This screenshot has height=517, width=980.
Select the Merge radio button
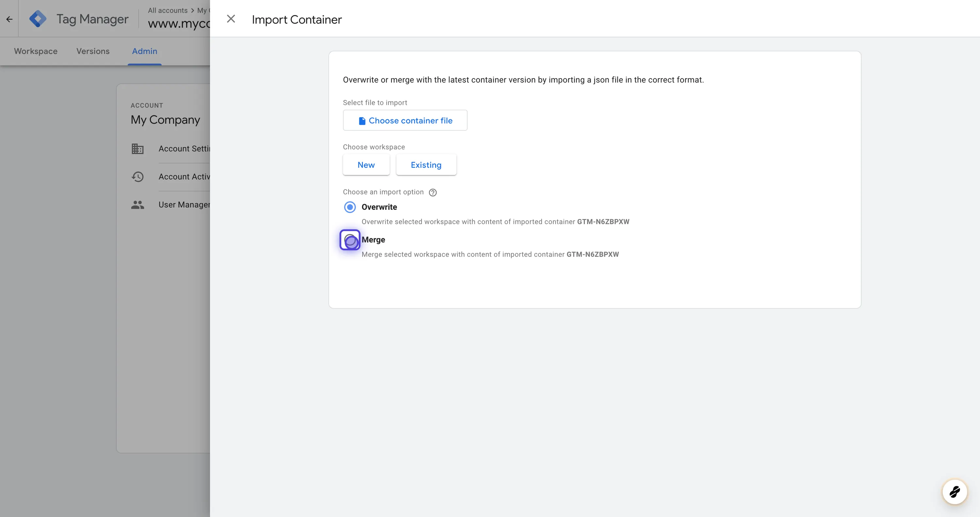350,240
